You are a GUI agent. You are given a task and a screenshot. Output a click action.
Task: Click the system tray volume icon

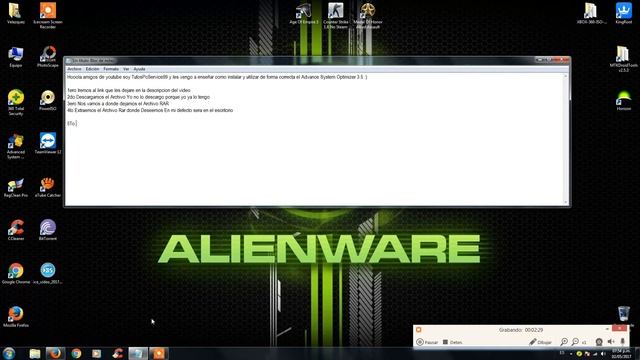[x=603, y=353]
